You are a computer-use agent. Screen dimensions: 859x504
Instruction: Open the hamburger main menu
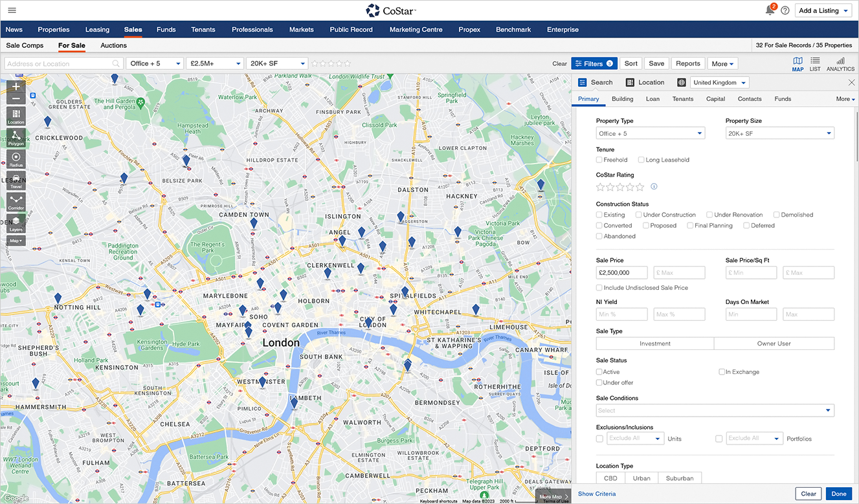[x=12, y=10]
